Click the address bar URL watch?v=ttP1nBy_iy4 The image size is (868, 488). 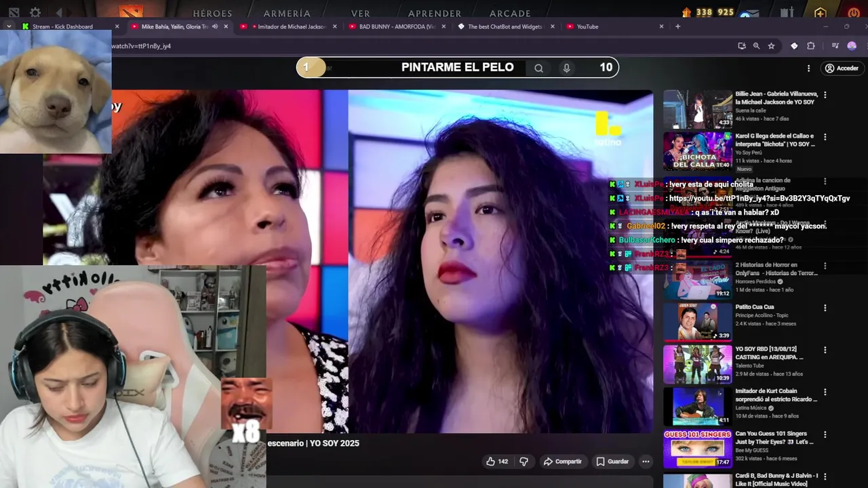coord(141,46)
